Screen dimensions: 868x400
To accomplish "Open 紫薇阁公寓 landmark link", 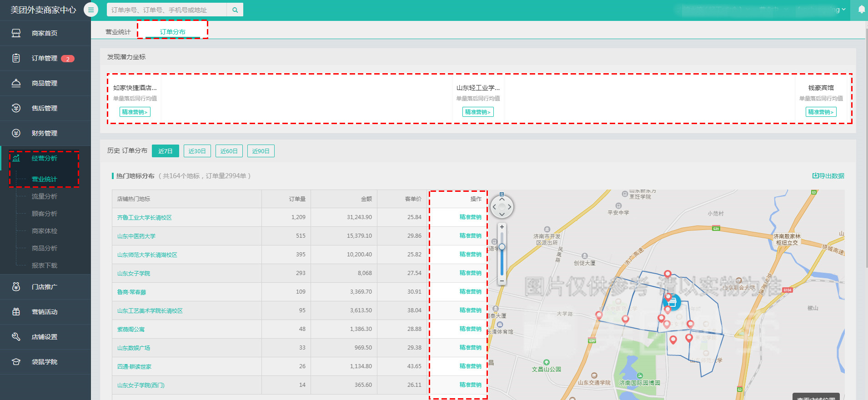I will tap(130, 330).
